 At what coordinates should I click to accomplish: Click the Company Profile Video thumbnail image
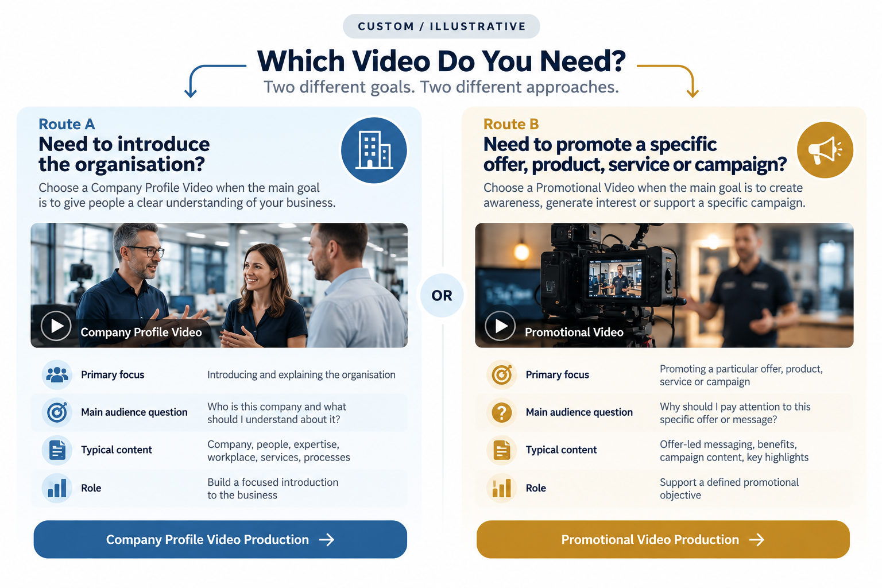click(x=219, y=285)
